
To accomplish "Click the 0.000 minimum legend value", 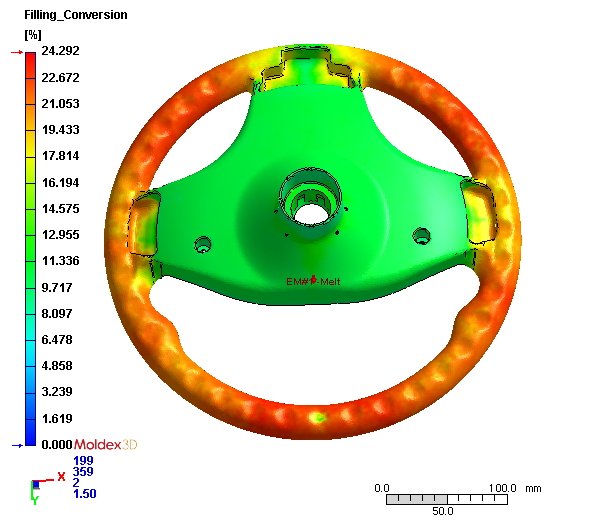I will [57, 444].
